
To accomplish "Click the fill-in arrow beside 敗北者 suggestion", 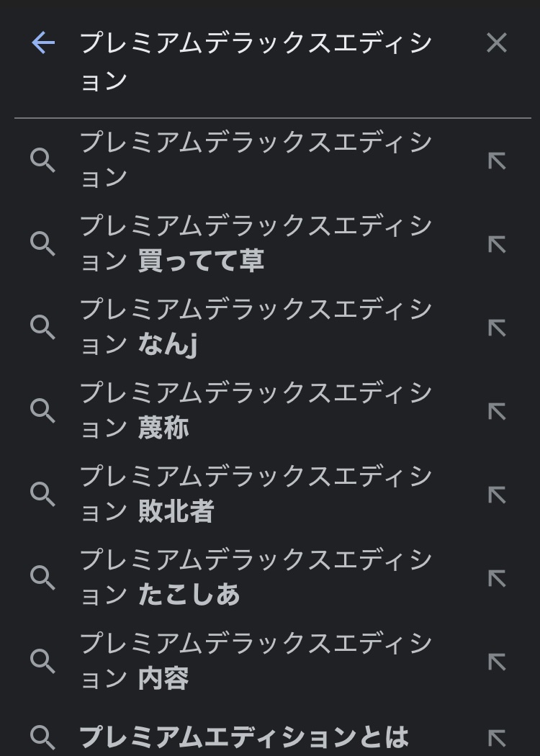I will (x=497, y=495).
